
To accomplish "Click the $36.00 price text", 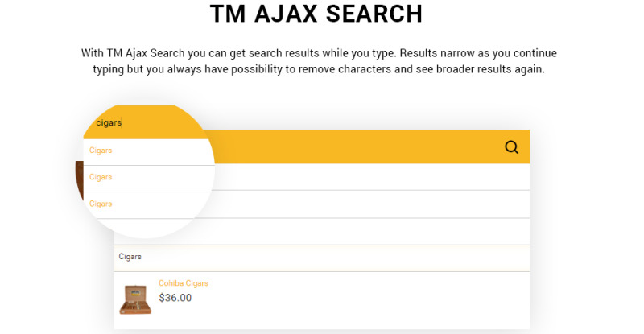I will tap(175, 298).
